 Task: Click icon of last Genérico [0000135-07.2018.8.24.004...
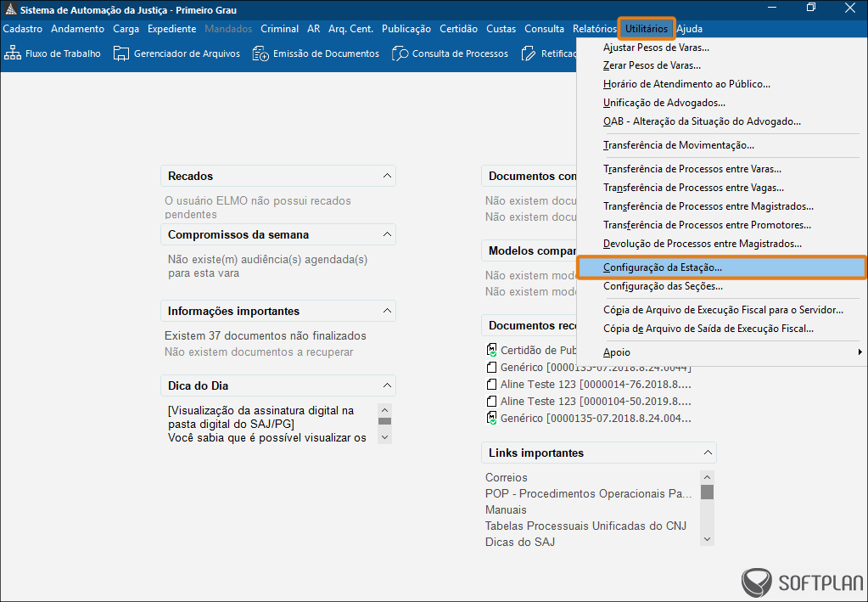coord(491,418)
